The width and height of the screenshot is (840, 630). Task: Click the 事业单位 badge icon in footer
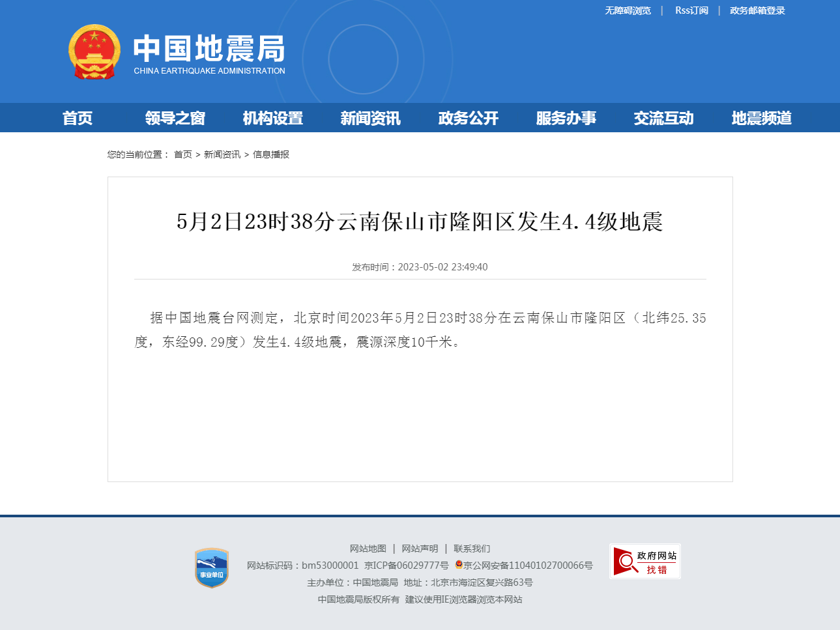[x=212, y=568]
